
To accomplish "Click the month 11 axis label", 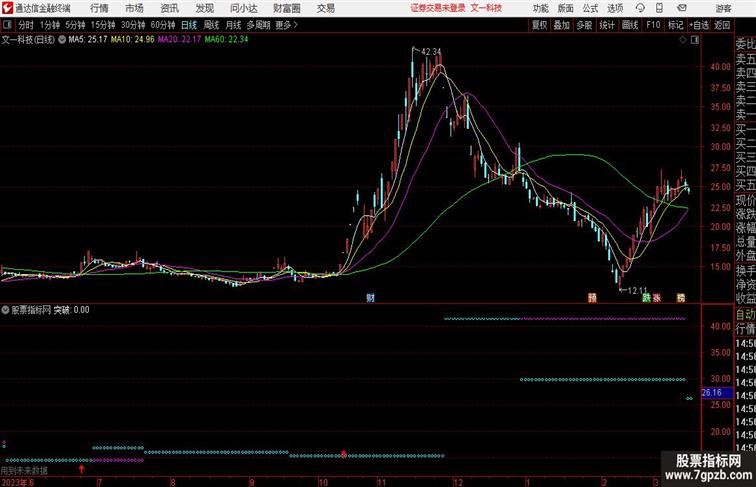I will (x=381, y=482).
